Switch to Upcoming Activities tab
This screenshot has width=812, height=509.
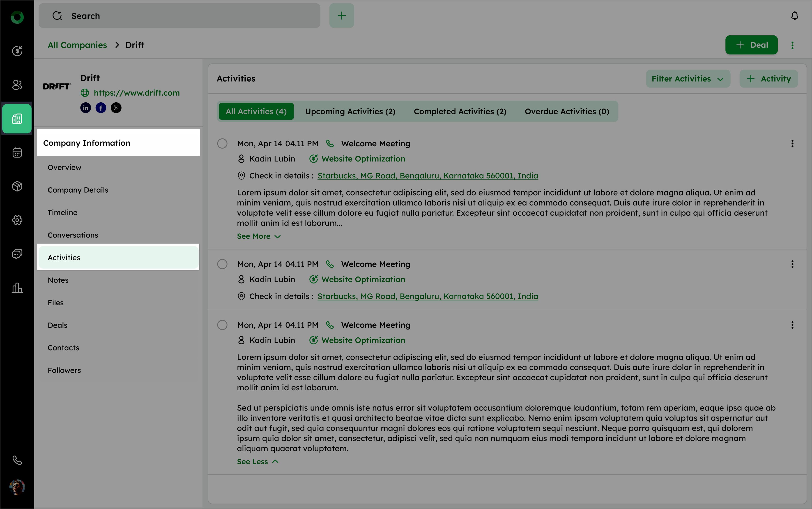[x=350, y=111]
